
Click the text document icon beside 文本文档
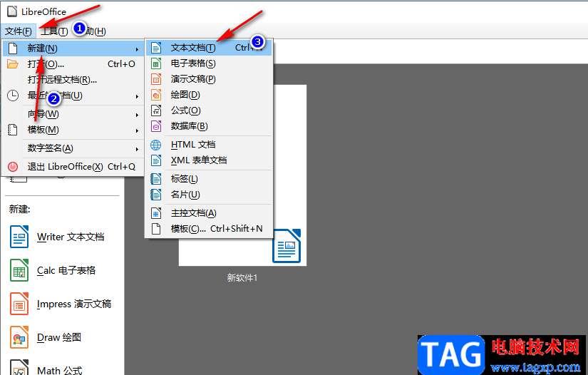[156, 48]
